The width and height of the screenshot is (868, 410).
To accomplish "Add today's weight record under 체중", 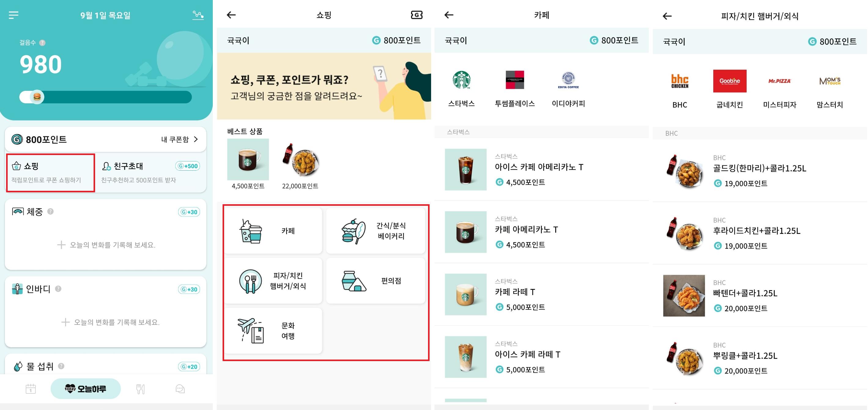I will 106,245.
